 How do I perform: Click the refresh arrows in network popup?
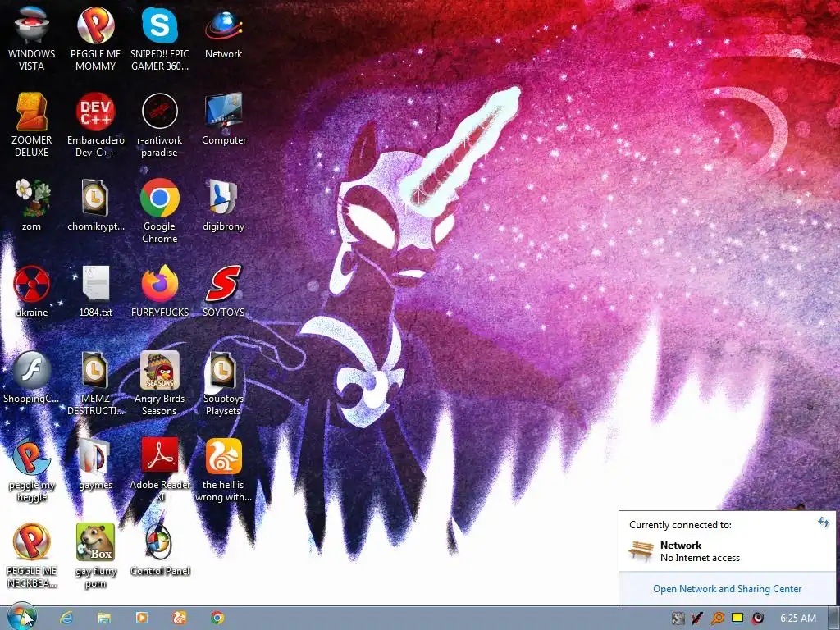[x=824, y=523]
